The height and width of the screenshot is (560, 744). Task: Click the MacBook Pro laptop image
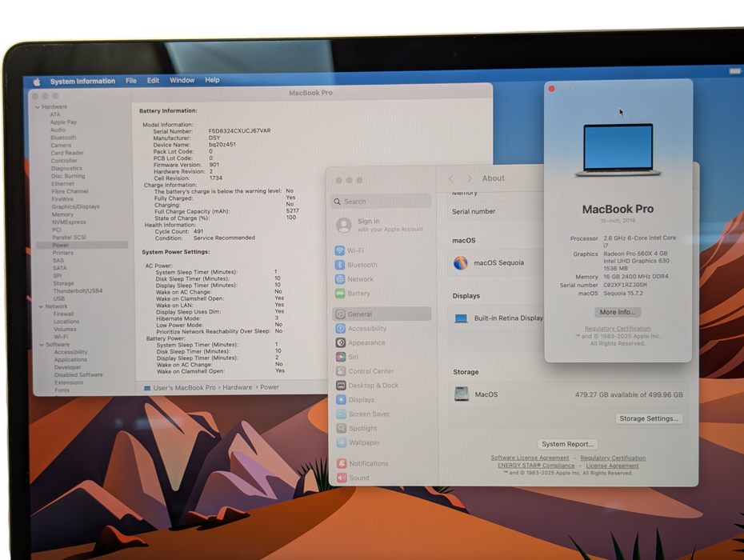(618, 150)
